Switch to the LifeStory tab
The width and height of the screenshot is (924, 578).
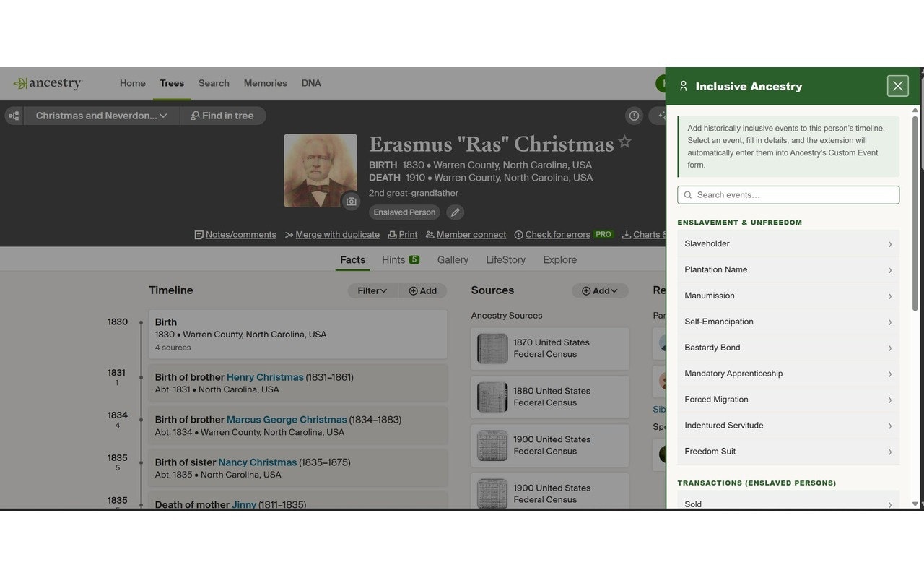pos(505,260)
